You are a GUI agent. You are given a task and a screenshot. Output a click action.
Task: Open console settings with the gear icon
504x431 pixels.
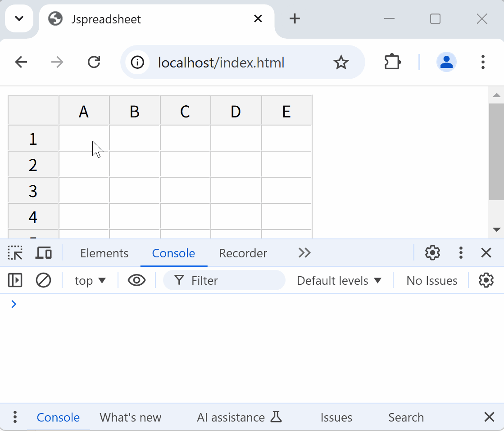(486, 280)
